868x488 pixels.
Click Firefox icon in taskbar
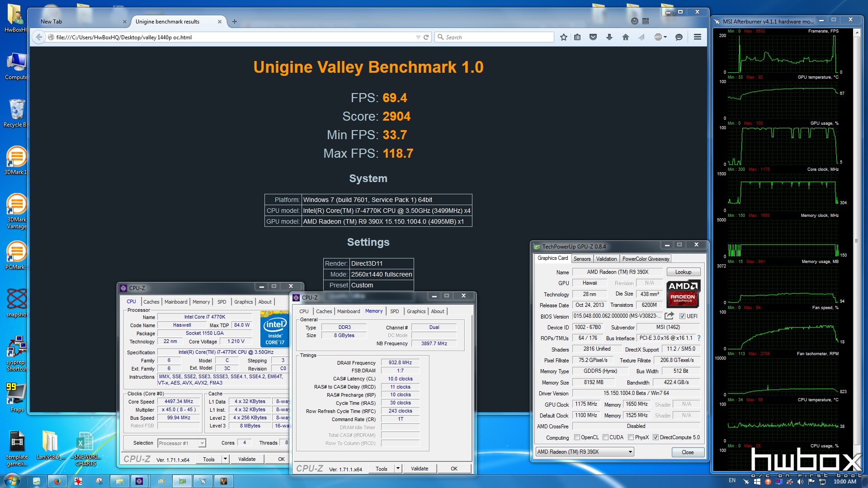click(x=57, y=481)
